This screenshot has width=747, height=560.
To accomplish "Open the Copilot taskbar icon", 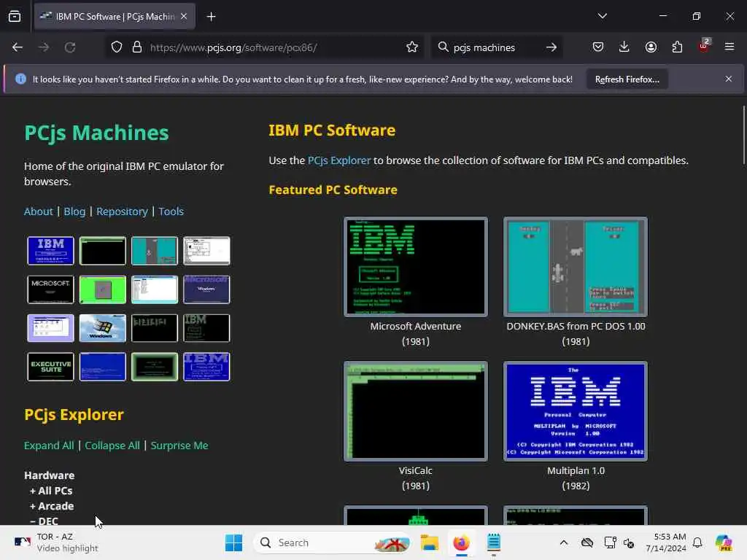I will coord(724,542).
